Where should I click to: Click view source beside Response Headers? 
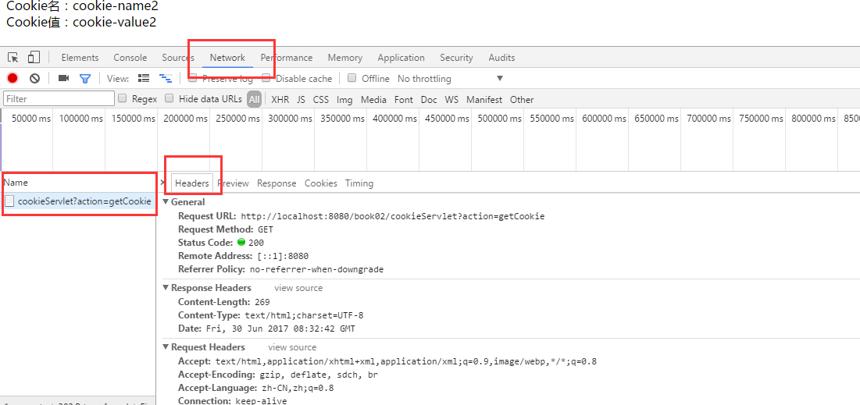(x=298, y=288)
